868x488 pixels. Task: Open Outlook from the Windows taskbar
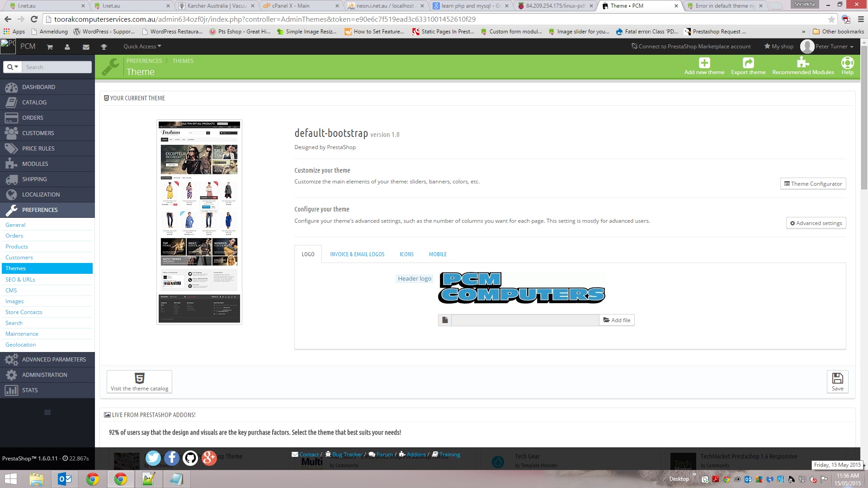tap(64, 479)
